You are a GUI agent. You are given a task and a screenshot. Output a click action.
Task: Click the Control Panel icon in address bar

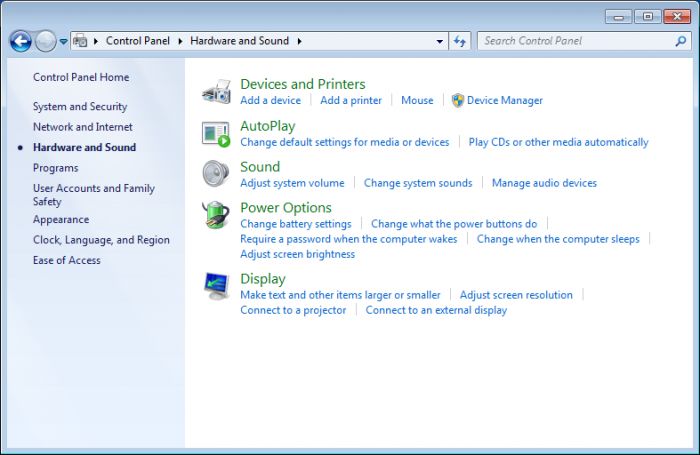click(x=80, y=41)
